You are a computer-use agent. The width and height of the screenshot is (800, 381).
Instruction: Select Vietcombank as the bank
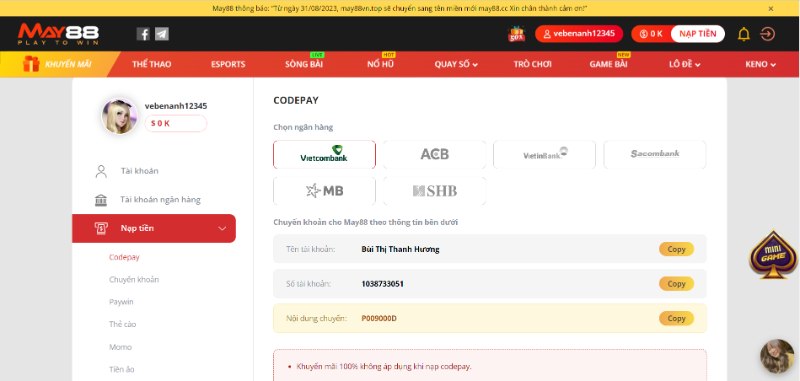click(324, 155)
